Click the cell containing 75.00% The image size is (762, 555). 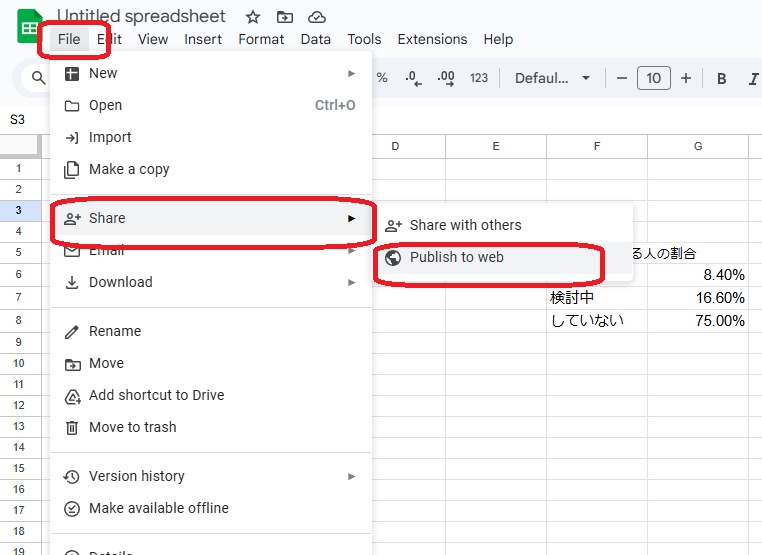point(698,321)
